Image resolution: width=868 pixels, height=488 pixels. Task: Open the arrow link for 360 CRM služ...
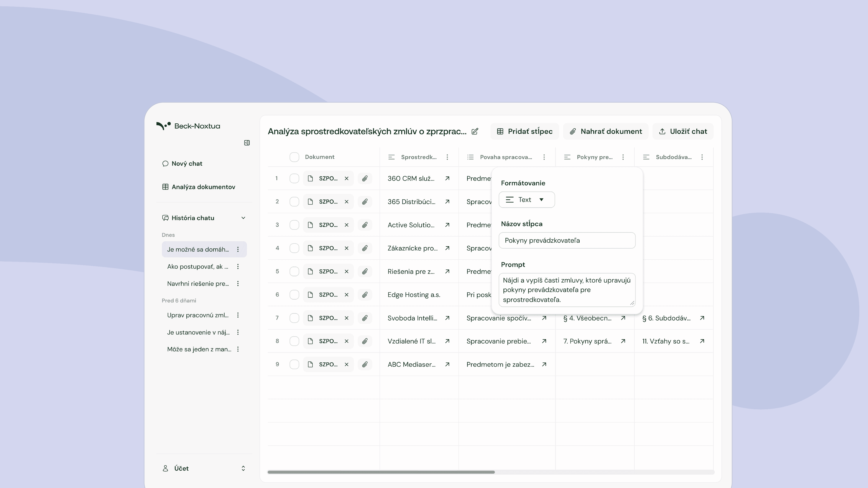pyautogui.click(x=447, y=178)
